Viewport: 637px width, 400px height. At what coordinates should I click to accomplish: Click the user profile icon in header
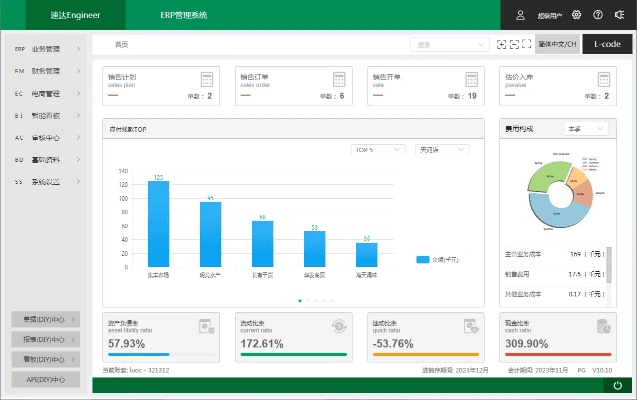(x=520, y=15)
